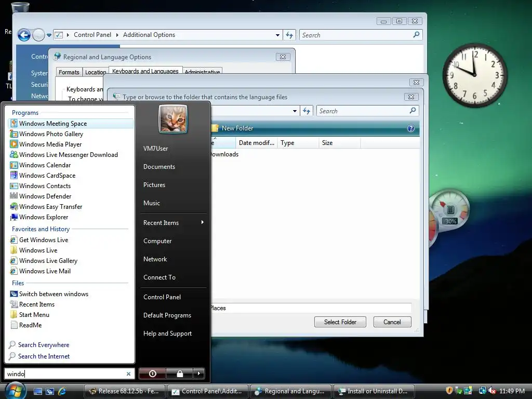532x399 pixels.
Task: Open Network from Start menu
Action: point(155,259)
